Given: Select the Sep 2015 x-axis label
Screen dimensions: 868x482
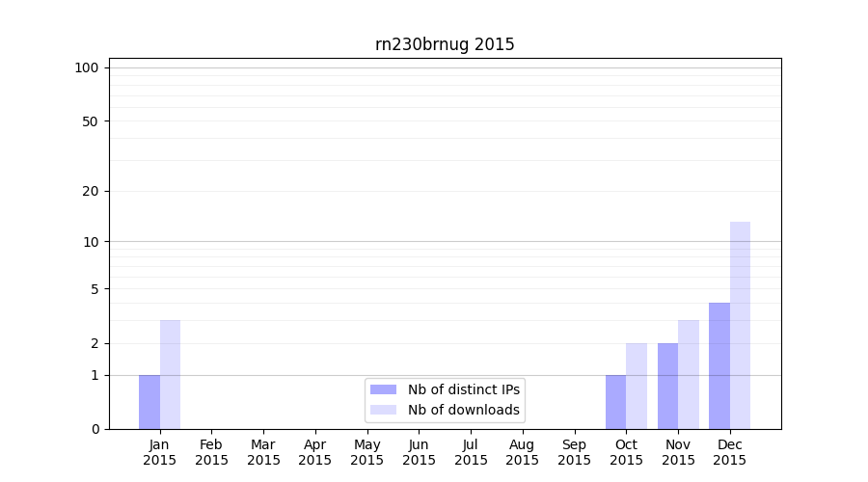Looking at the screenshot, I should pyautogui.click(x=574, y=452).
